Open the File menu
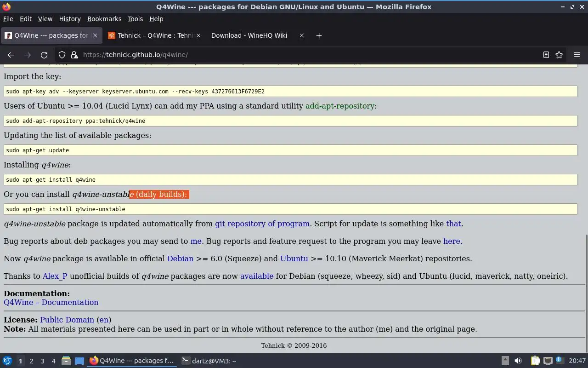 pyautogui.click(x=8, y=19)
